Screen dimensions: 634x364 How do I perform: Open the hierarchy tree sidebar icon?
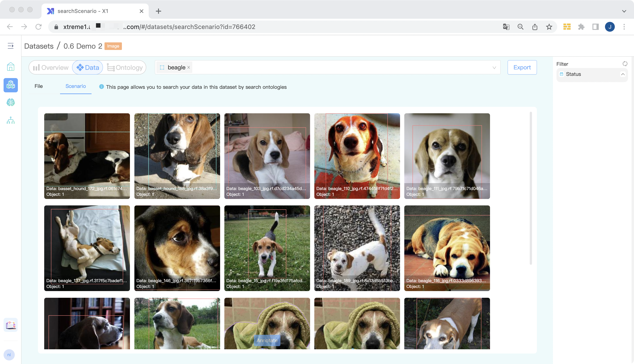click(x=10, y=120)
